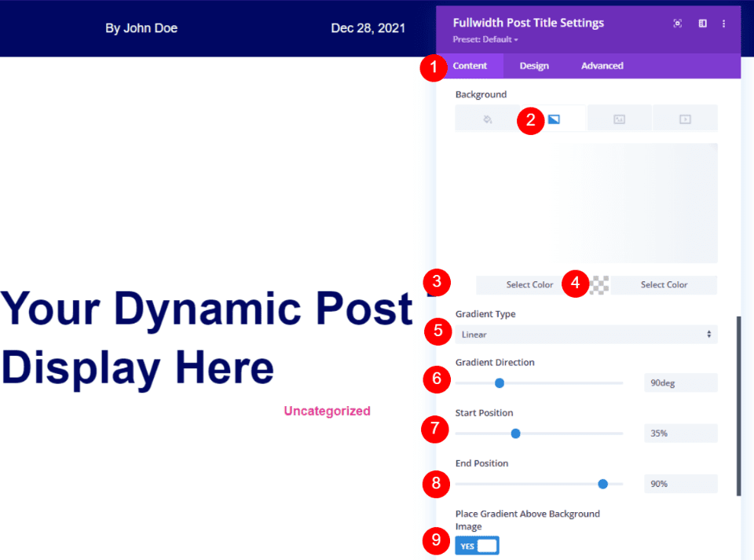Toggle the split-view layout icon
Viewport: 754px width, 560px height.
click(702, 23)
